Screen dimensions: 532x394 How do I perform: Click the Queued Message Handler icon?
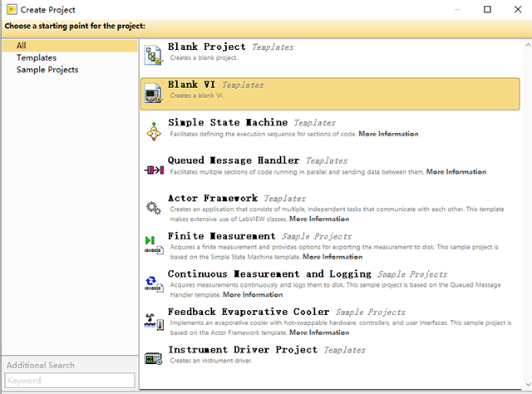point(154,169)
